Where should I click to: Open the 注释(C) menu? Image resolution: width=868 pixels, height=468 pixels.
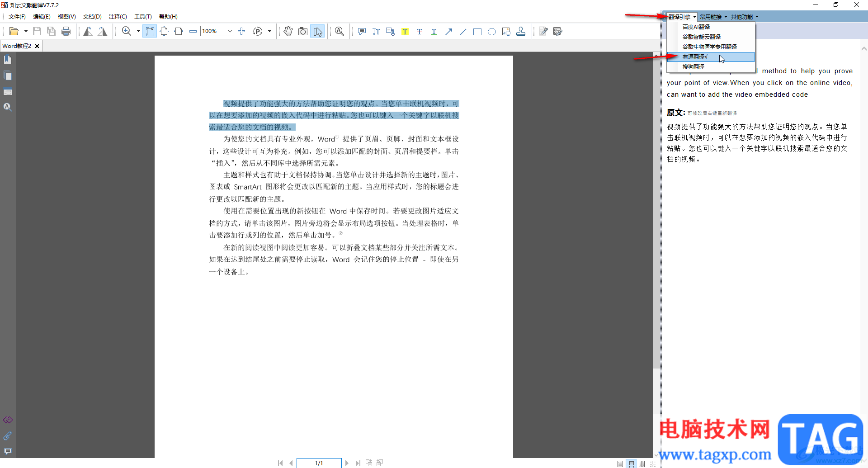[118, 17]
